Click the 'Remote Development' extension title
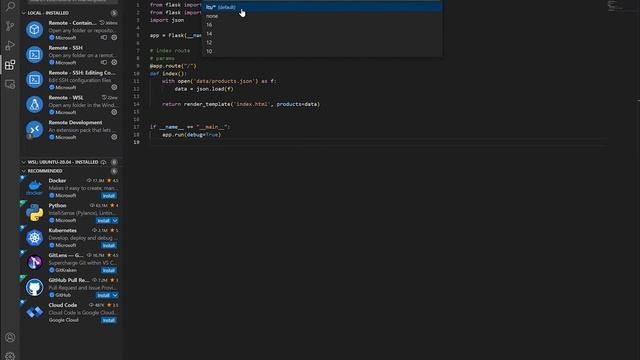The image size is (640, 360). tap(75, 122)
